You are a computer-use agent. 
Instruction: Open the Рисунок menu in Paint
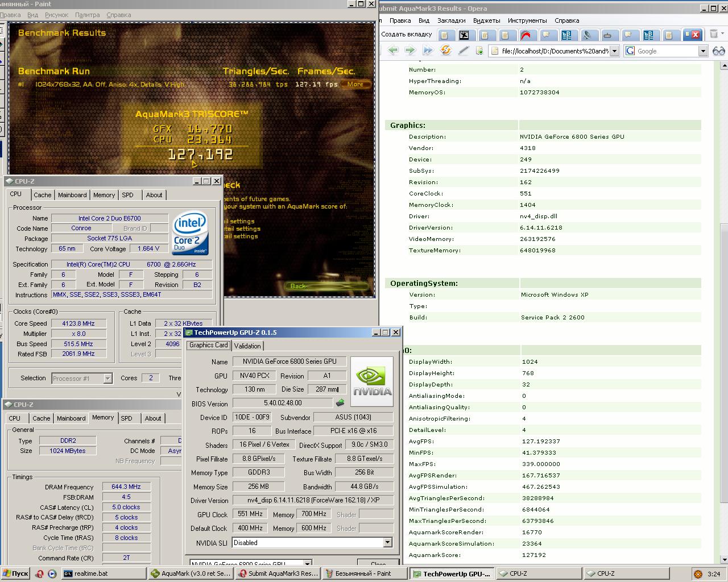56,15
